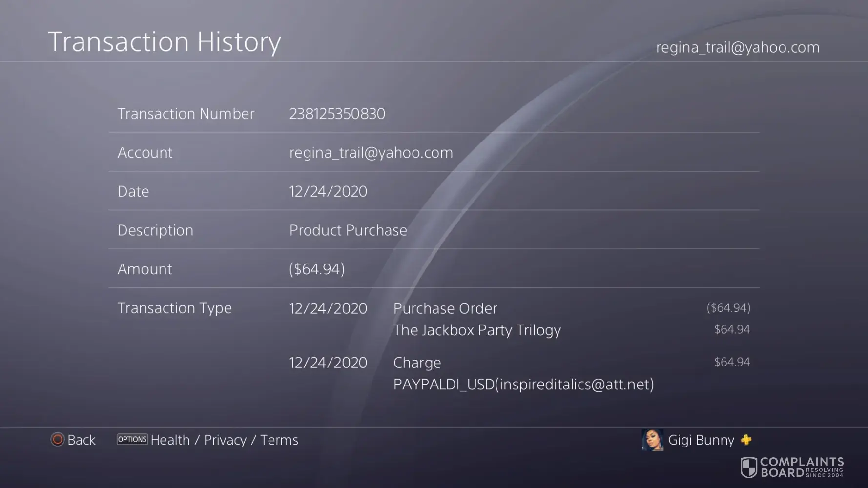Click the Product Purchase description
The width and height of the screenshot is (868, 488).
pyautogui.click(x=348, y=230)
